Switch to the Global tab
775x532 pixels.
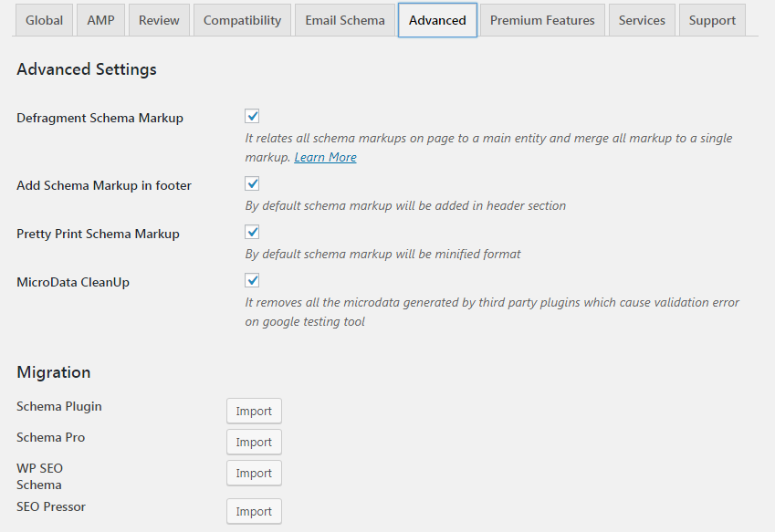point(44,20)
